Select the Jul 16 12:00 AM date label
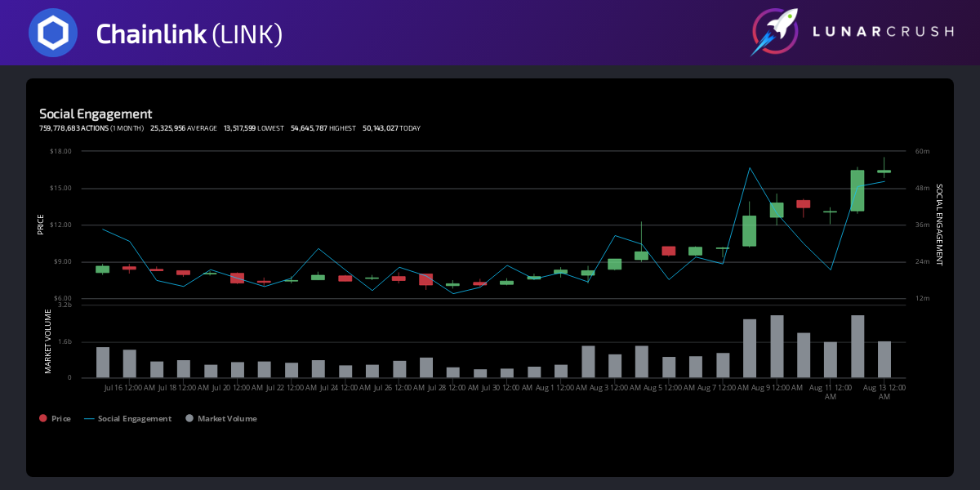The width and height of the screenshot is (980, 490). click(x=130, y=387)
